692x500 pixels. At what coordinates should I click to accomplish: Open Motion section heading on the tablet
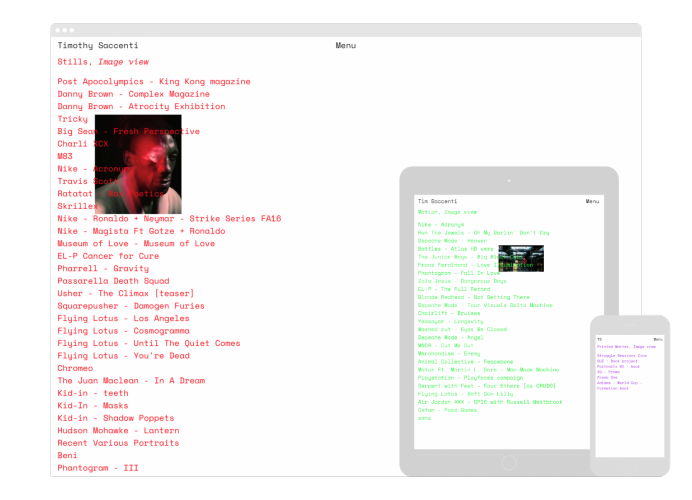tap(429, 212)
